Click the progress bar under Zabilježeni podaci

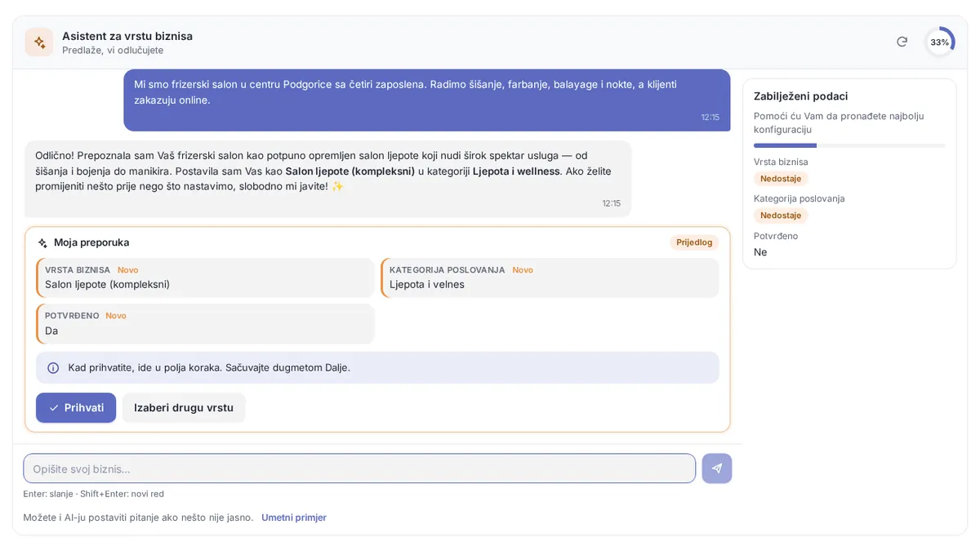tap(849, 145)
